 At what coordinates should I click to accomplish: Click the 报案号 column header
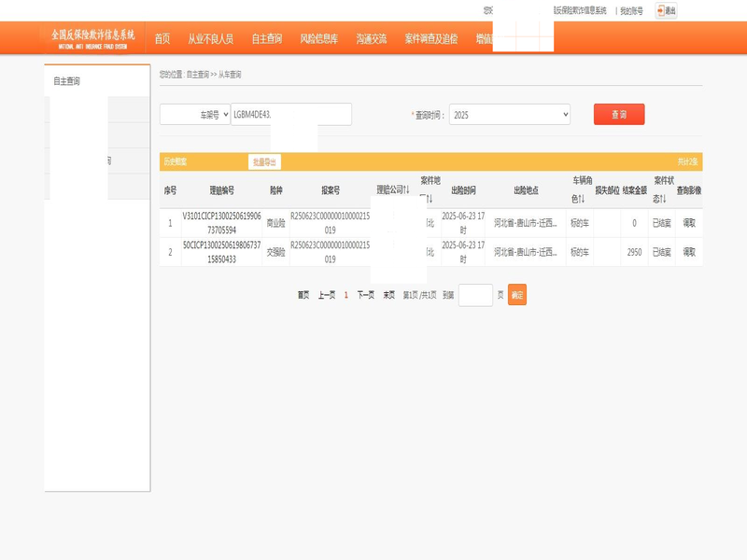331,190
